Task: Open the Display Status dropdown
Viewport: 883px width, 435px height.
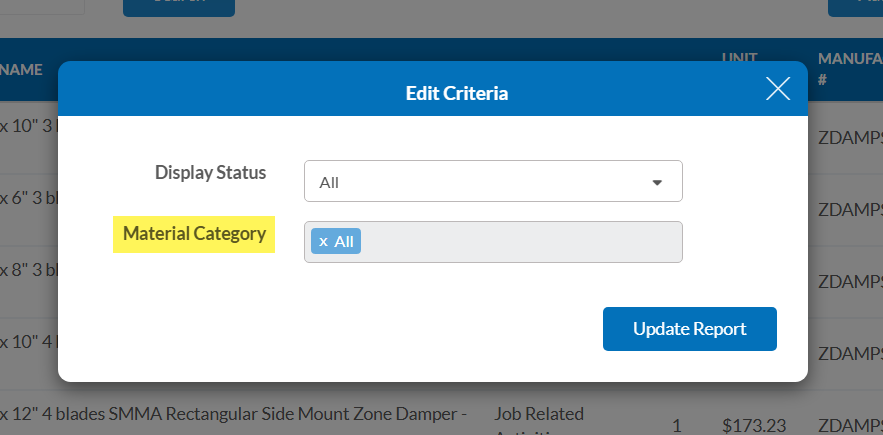Action: point(493,181)
